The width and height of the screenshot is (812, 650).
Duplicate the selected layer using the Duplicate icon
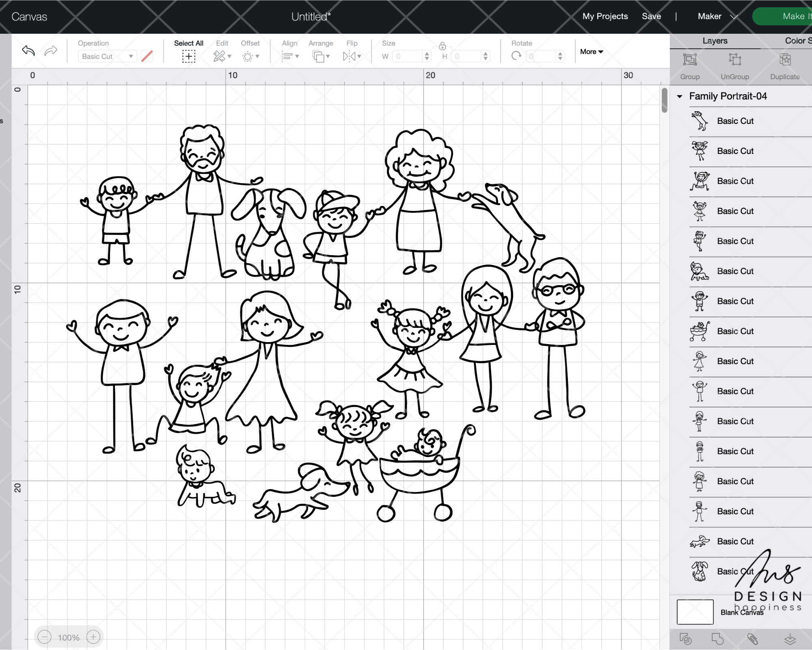784,60
